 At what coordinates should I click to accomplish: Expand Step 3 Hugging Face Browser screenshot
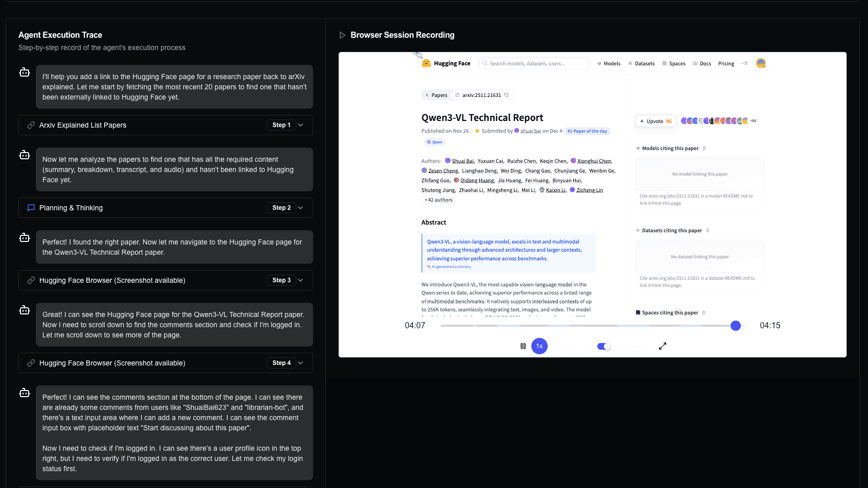300,280
